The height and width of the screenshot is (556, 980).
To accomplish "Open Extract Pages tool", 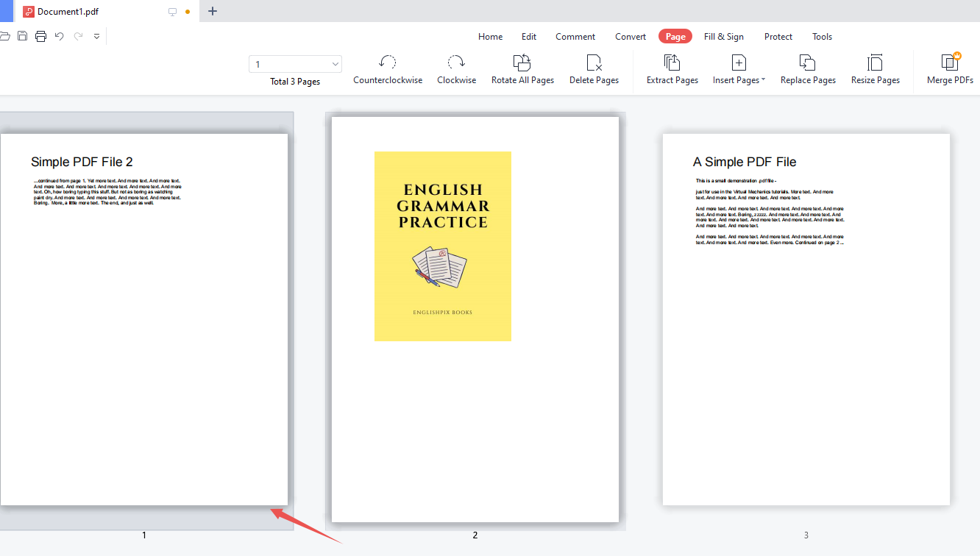I will click(x=672, y=63).
